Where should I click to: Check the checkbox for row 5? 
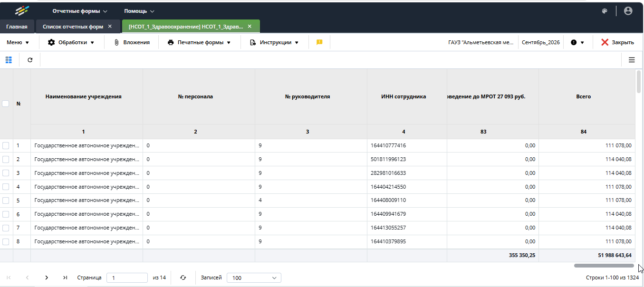click(x=6, y=201)
